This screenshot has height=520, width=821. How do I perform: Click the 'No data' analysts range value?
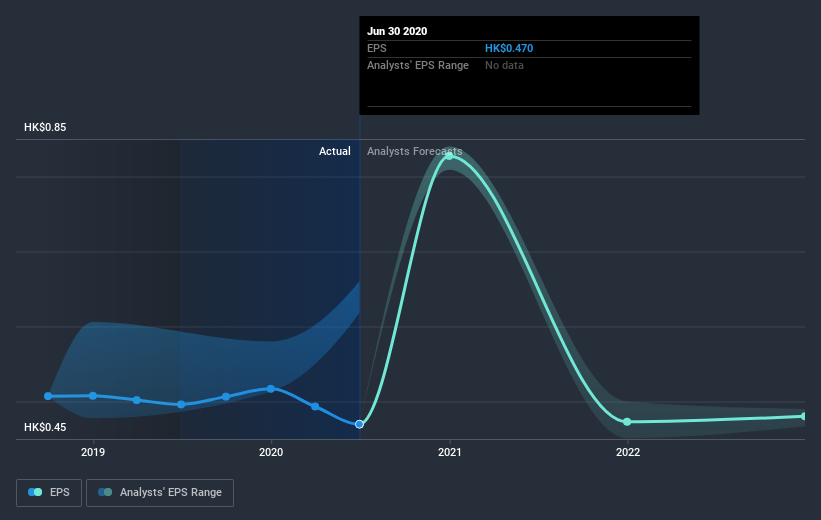pos(504,65)
